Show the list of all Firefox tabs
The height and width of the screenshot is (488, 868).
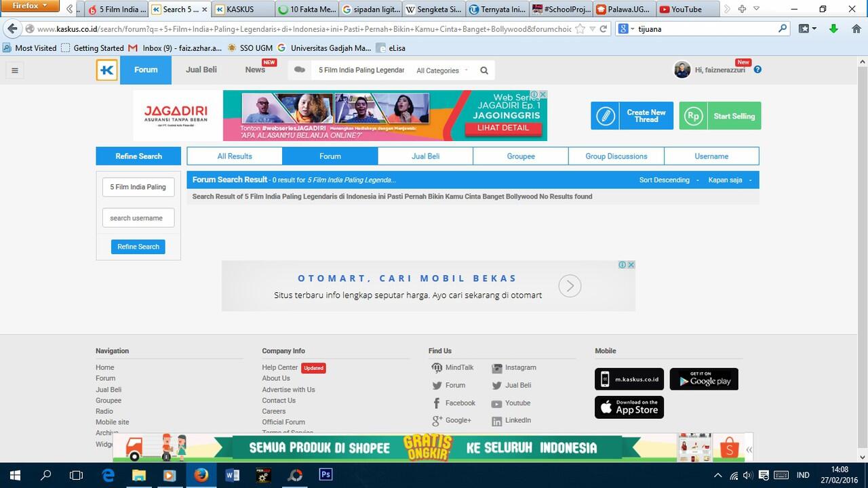click(x=756, y=9)
